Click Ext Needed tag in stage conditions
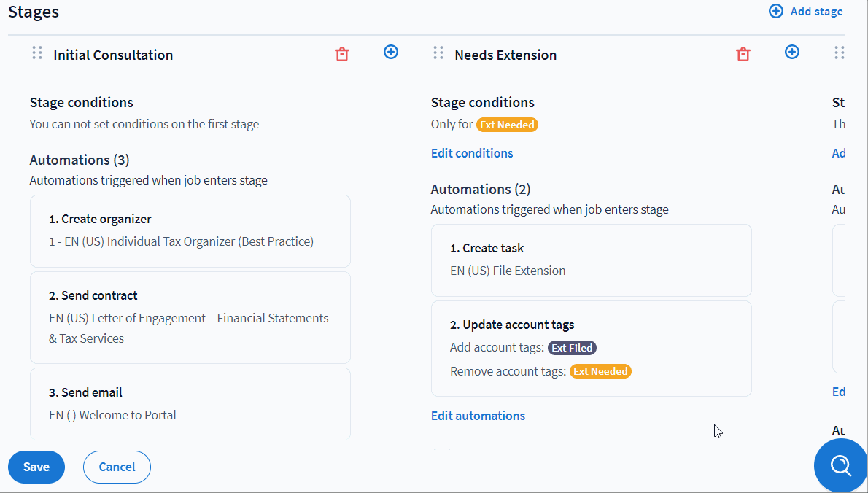Viewport: 868px width, 493px height. coord(507,125)
